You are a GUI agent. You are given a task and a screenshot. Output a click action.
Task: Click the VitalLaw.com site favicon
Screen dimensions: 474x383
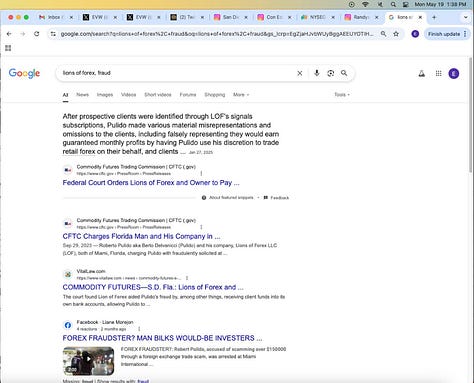tap(68, 274)
